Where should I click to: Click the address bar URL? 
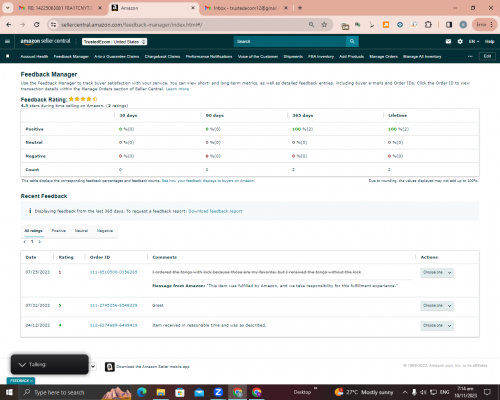(x=131, y=25)
